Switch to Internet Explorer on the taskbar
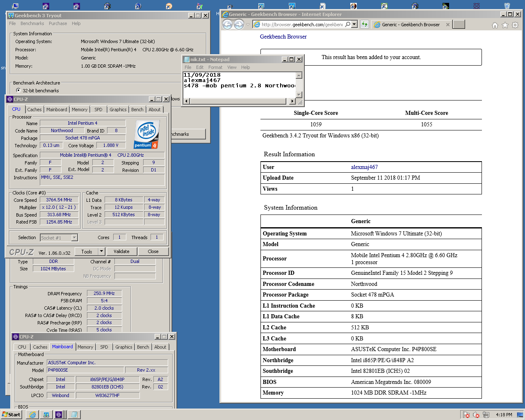The image size is (525, 420). tap(32, 414)
